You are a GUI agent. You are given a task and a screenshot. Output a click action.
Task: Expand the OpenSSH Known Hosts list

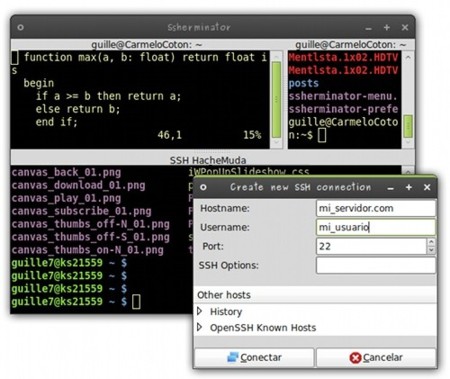pos(200,327)
